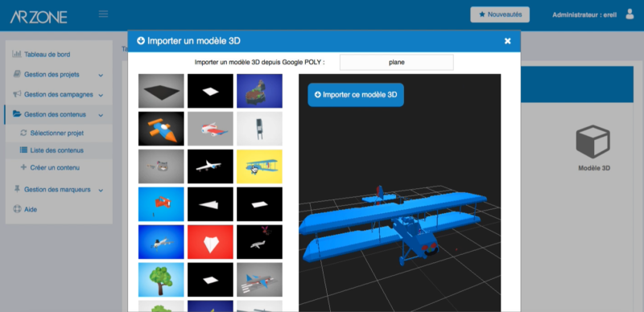Click Importer ce modèle 3D button
The height and width of the screenshot is (312, 644).
[x=356, y=95]
